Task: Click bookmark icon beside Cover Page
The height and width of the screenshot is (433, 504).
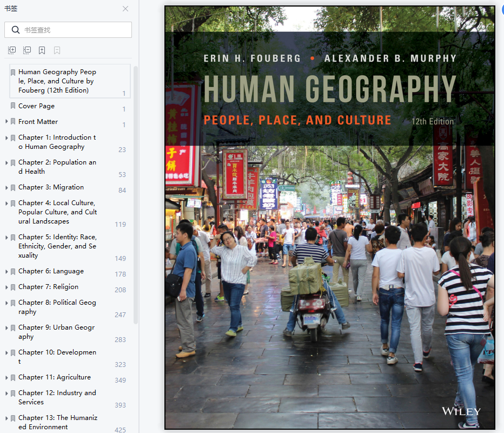Action: click(13, 106)
